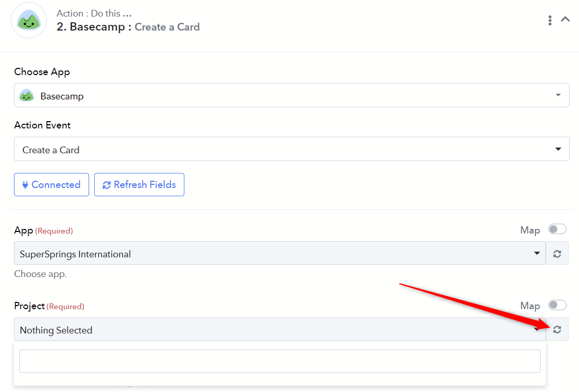Viewport: 579px width, 392px height.
Task: Refresh the App field options
Action: [x=557, y=254]
